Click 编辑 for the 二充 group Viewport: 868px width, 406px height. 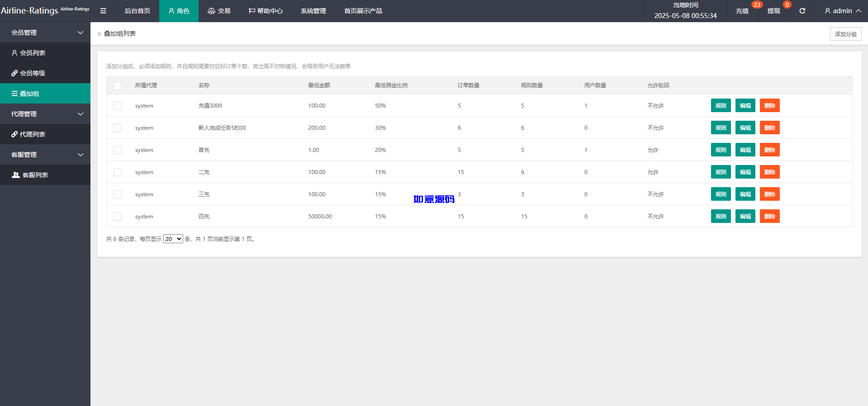tap(745, 172)
